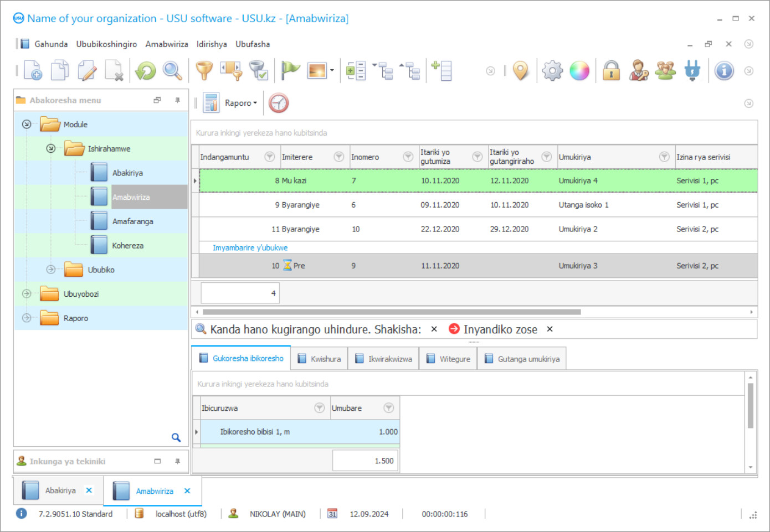Image resolution: width=770 pixels, height=532 pixels.
Task: Click the blue plug connection icon
Action: click(692, 71)
